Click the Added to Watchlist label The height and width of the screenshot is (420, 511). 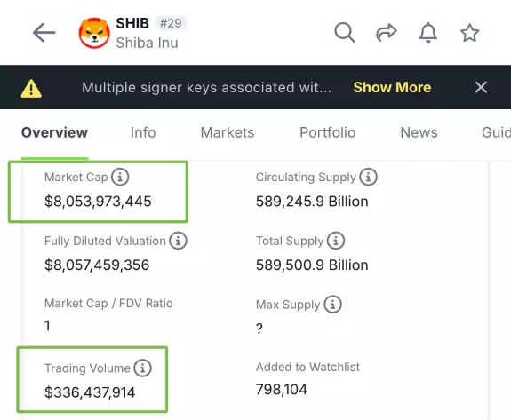(307, 367)
